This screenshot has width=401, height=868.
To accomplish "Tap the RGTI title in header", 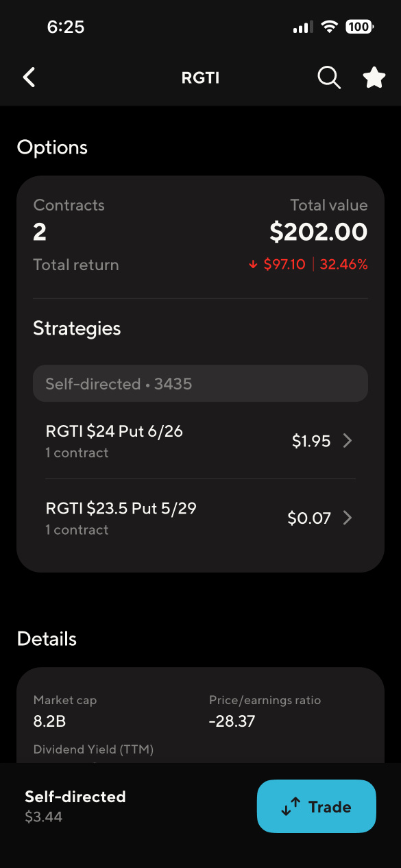I will 200,78.
